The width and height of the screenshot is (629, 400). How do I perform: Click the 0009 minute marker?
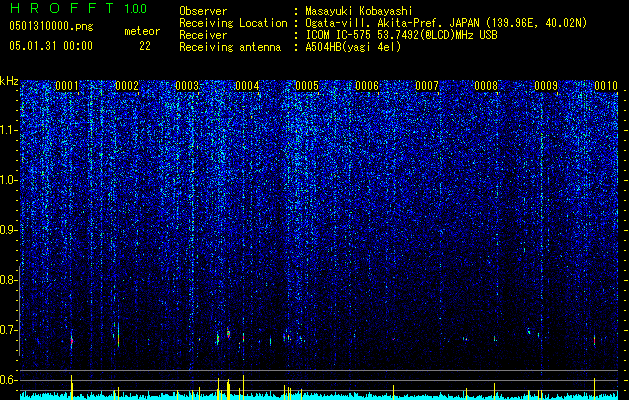point(546,86)
